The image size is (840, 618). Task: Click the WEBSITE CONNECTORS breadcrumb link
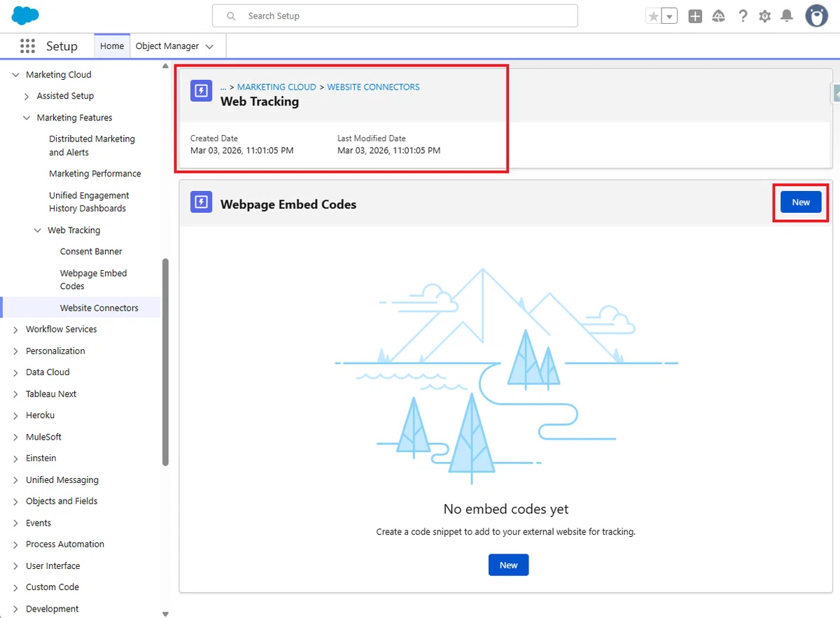(374, 87)
